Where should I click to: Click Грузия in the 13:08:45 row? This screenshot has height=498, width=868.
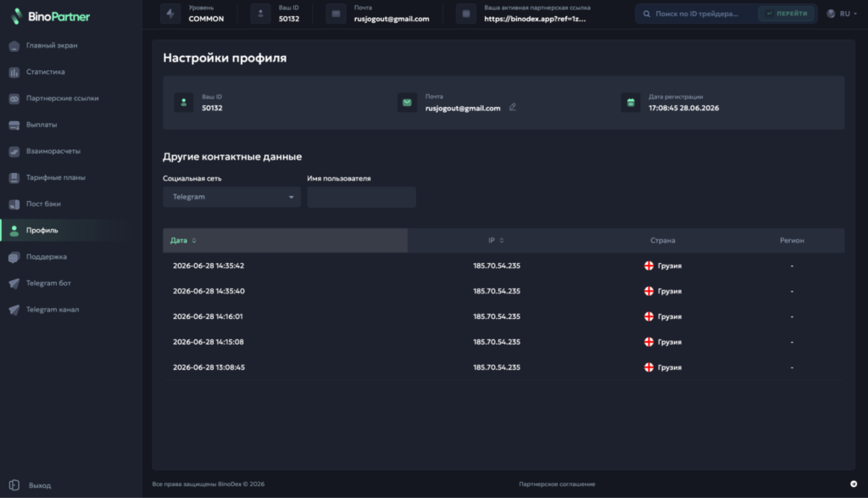point(670,368)
